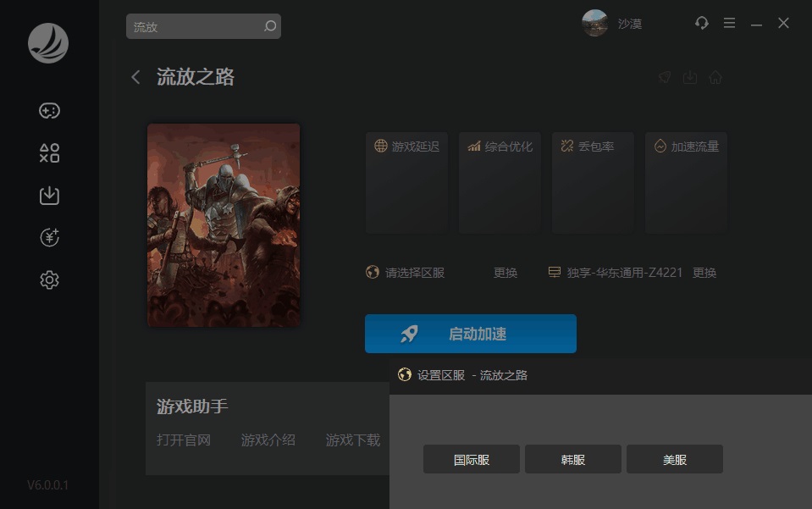The width and height of the screenshot is (812, 509).
Task: Click the globe icon in 设置区服 header
Action: point(405,374)
